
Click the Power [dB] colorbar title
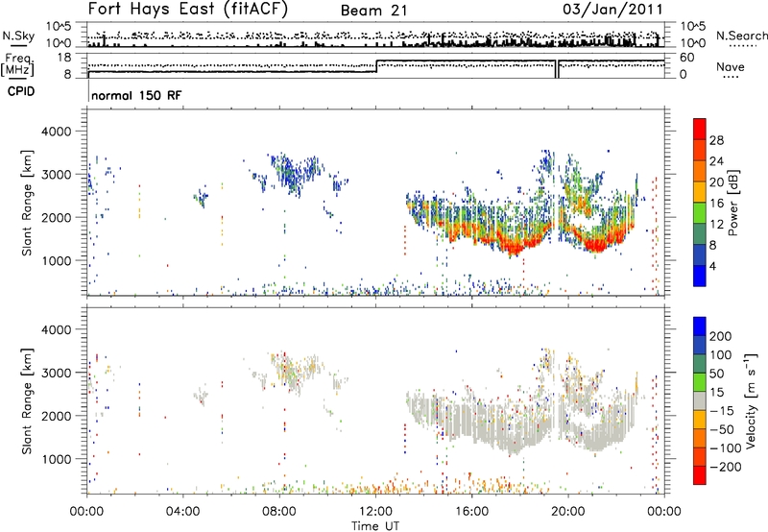(733, 203)
